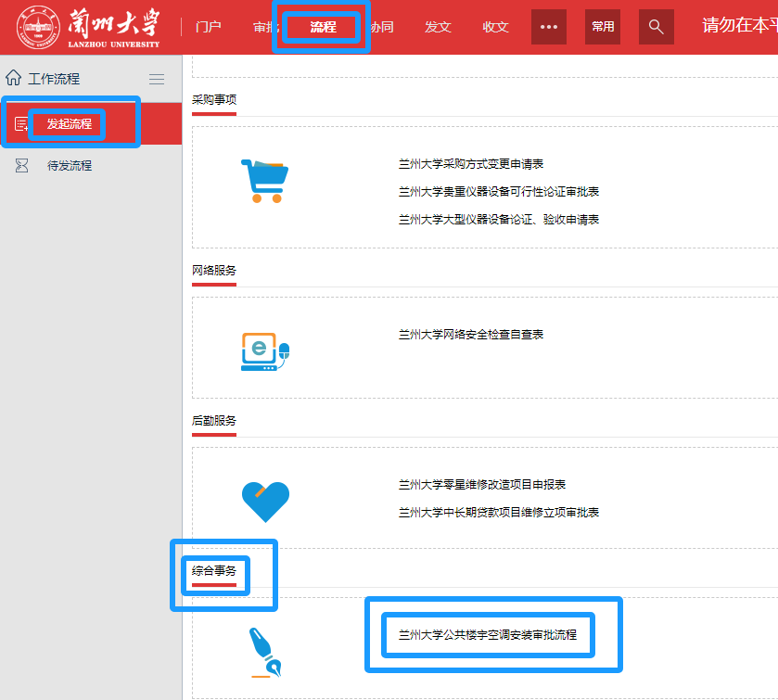778x700 pixels.
Task: Open the 审批 tab
Action: click(x=266, y=27)
